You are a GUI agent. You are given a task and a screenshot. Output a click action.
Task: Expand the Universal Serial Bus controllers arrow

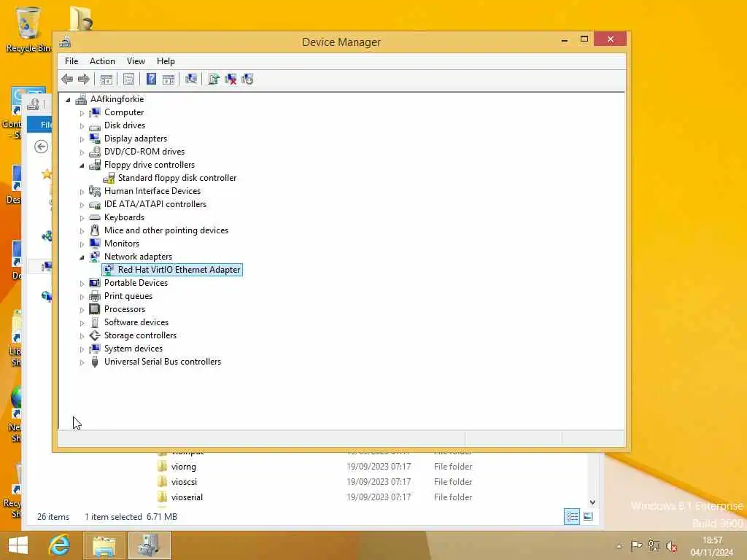pyautogui.click(x=82, y=362)
